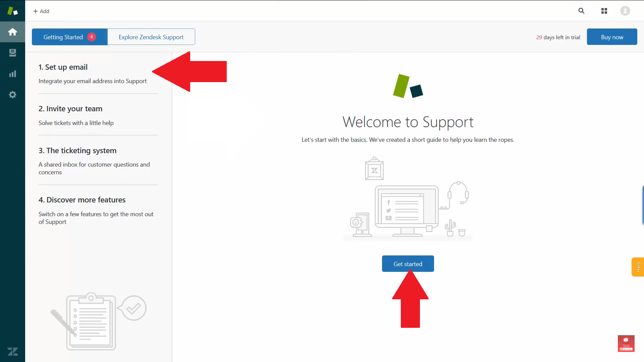Viewport: 644px width, 362px height.
Task: Click 'Integrate your email address into Support' text
Action: (93, 81)
